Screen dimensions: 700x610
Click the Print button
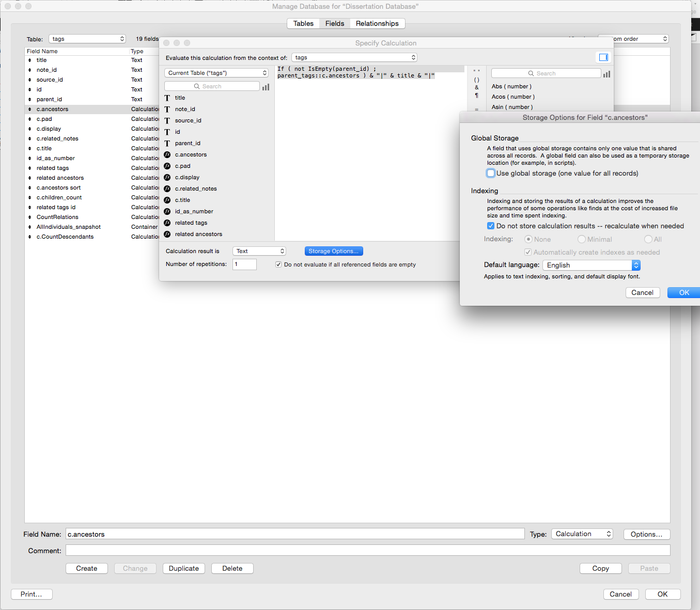[32, 594]
